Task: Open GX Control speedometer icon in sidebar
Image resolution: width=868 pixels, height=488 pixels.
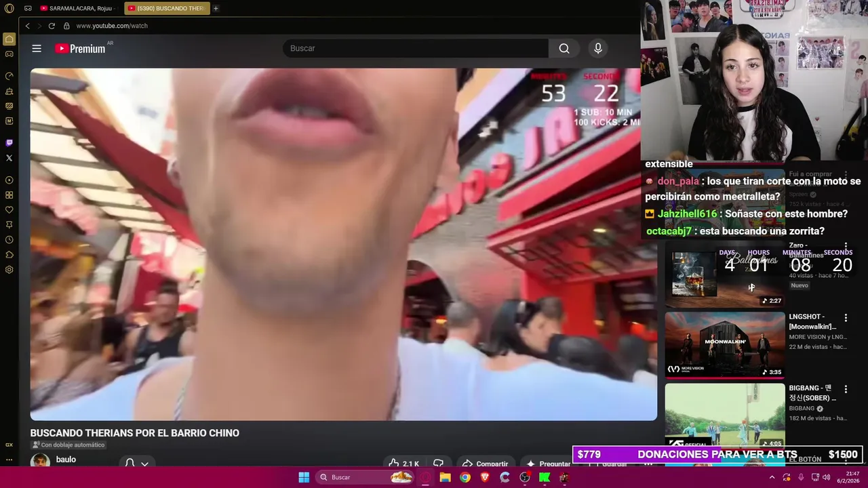Action: (9, 76)
